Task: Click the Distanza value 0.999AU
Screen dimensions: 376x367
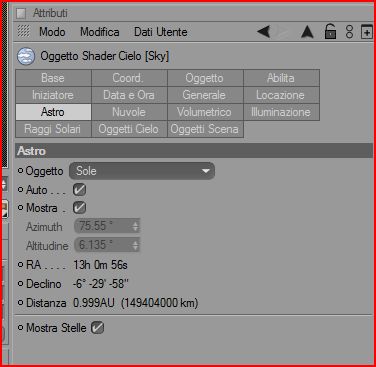Action: tap(94, 303)
